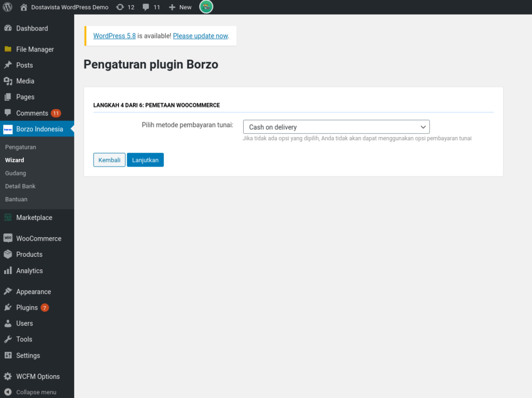The width and height of the screenshot is (532, 398).
Task: Click the Lanjutkan button
Action: [145, 160]
